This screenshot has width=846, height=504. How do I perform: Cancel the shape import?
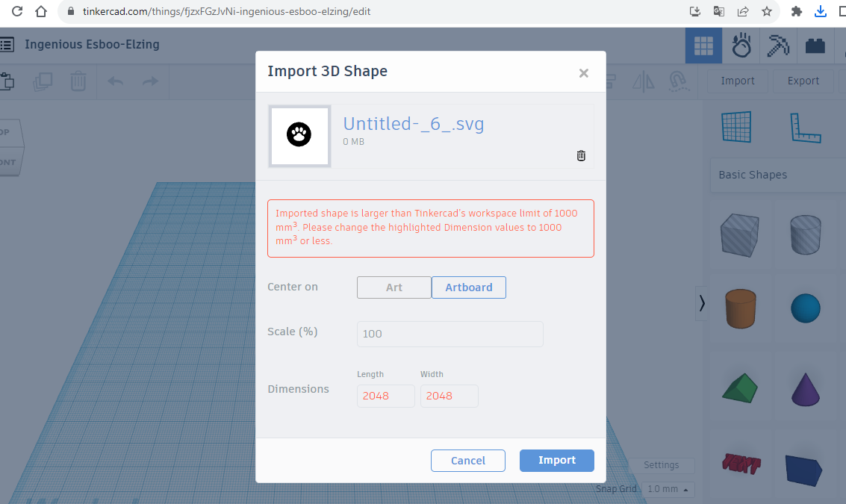point(467,461)
